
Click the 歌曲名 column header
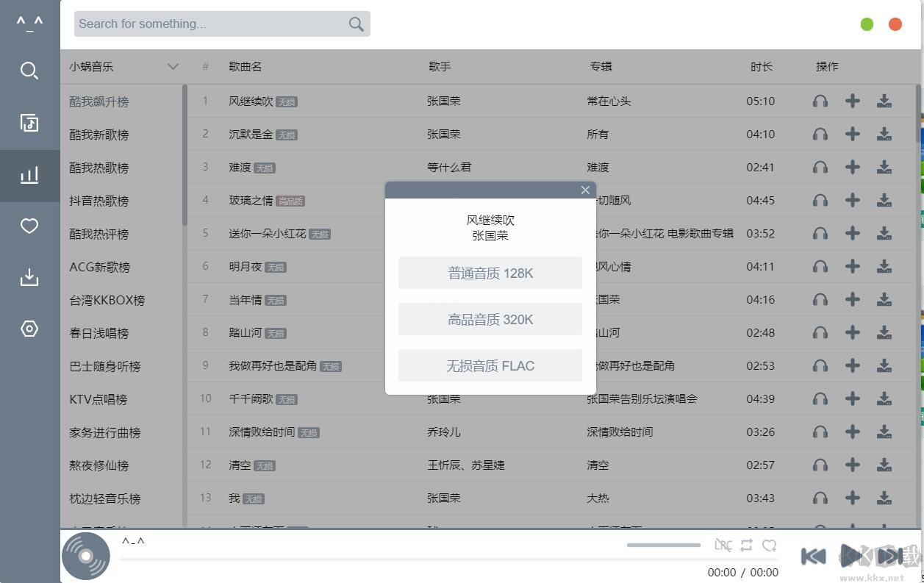(x=246, y=67)
